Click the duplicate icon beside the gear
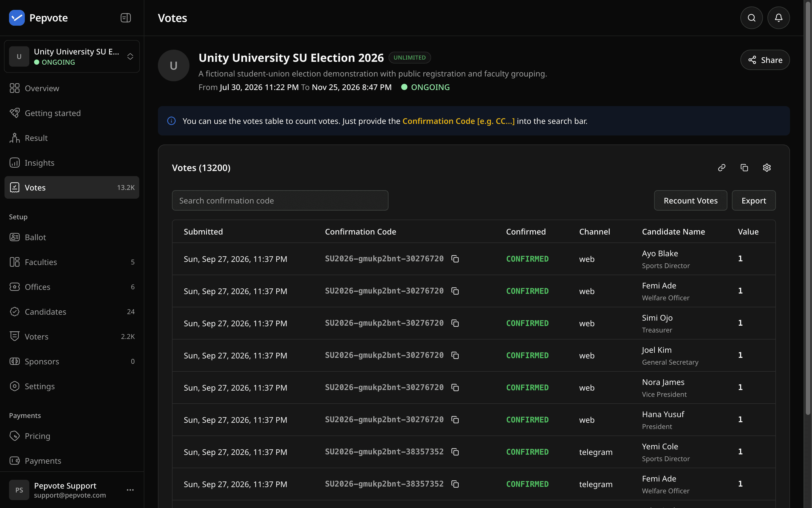The height and width of the screenshot is (508, 812). click(744, 168)
